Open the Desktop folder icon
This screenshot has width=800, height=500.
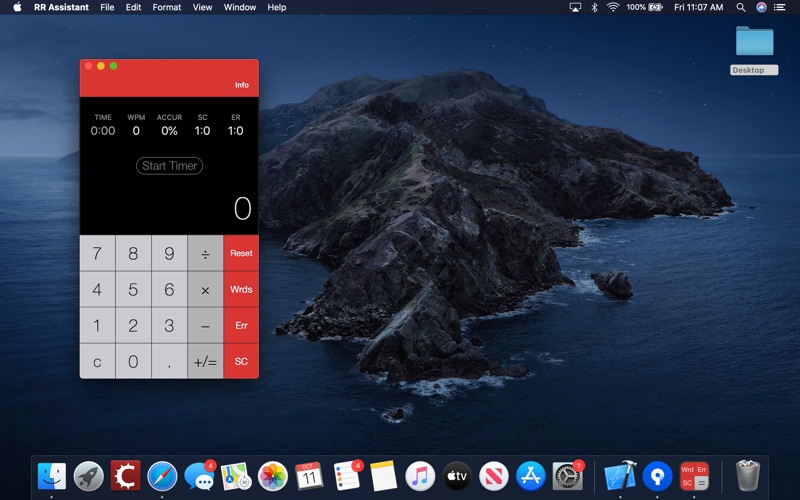click(755, 41)
